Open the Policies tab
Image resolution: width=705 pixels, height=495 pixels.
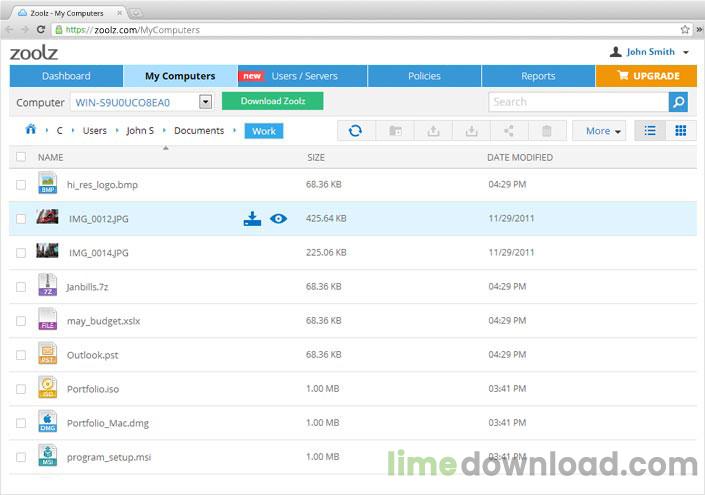coord(424,76)
